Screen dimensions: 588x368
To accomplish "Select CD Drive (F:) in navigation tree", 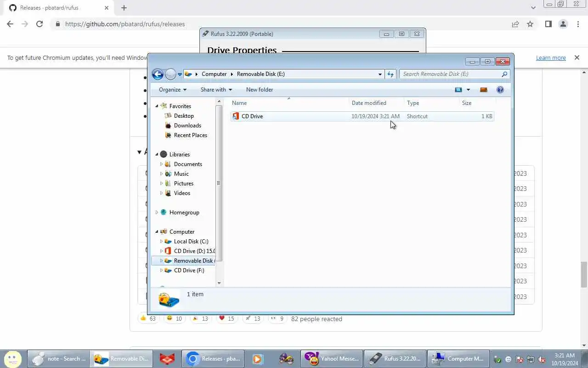I will (x=189, y=270).
